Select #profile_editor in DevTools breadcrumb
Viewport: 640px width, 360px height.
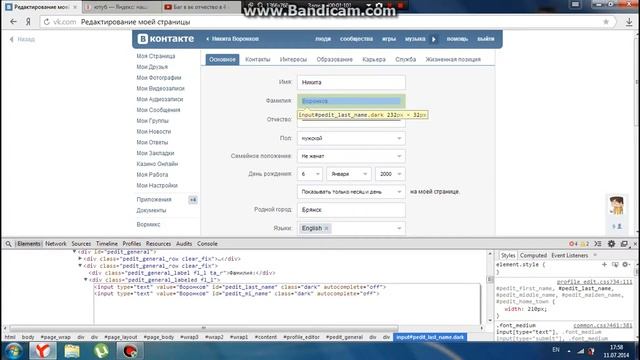tap(301, 338)
